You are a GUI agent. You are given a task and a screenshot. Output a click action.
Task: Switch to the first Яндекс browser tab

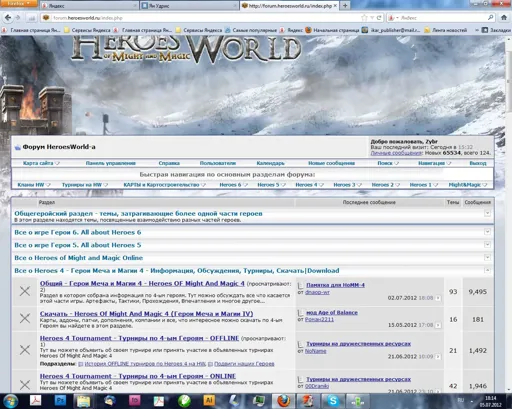click(89, 6)
